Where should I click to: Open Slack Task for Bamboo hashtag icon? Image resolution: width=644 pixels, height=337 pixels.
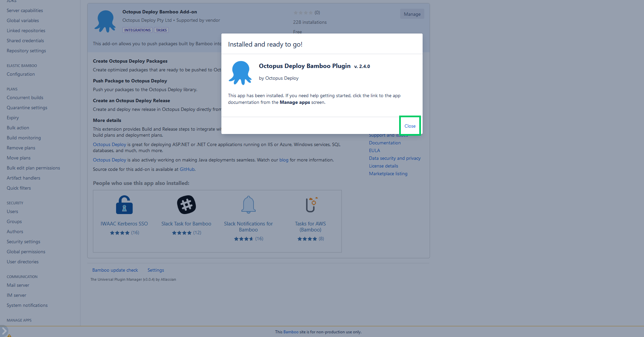tap(186, 205)
